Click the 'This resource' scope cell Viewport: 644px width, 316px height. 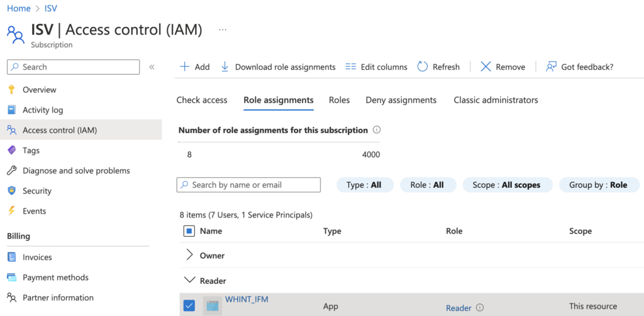coord(593,306)
